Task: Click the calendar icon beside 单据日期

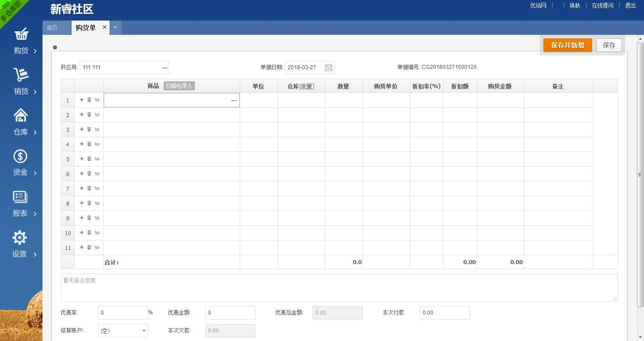Action: [329, 67]
